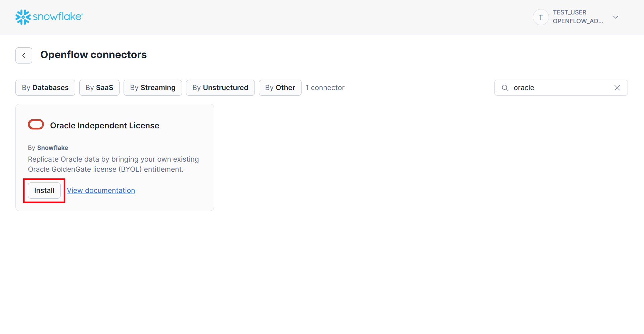This screenshot has width=644, height=334.
Task: Click the TEST_USER avatar circle
Action: click(541, 17)
